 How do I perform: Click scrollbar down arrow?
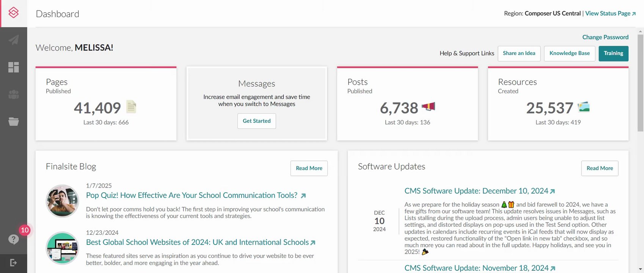coord(640,270)
